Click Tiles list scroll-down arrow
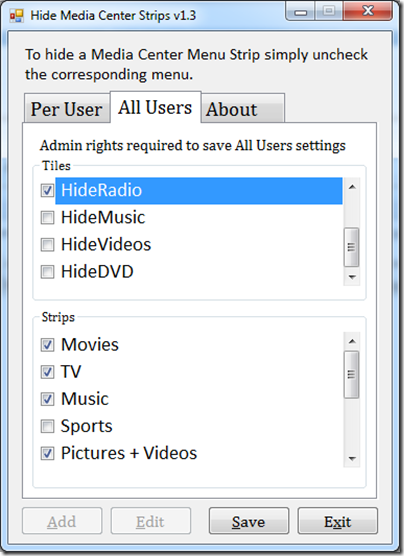The image size is (404, 556). click(x=352, y=277)
